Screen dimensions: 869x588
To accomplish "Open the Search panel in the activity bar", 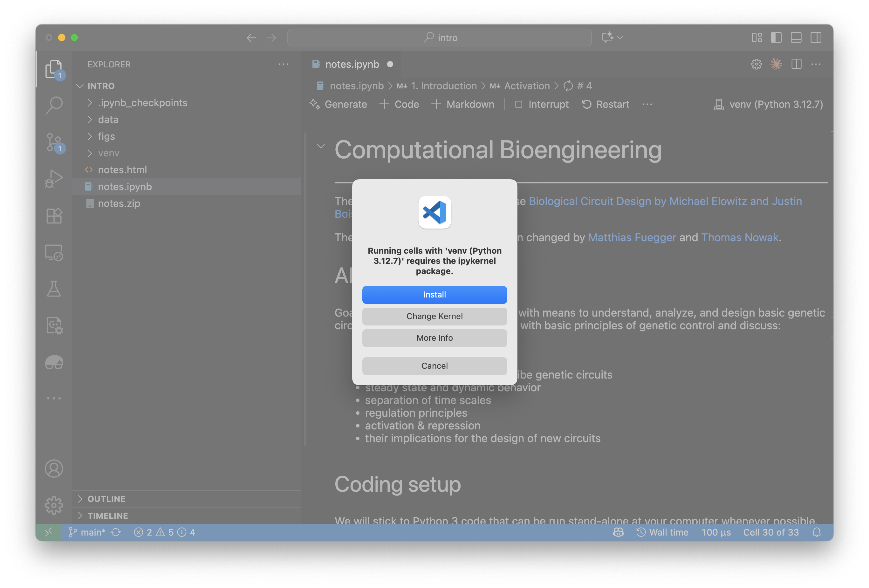I will pyautogui.click(x=54, y=105).
